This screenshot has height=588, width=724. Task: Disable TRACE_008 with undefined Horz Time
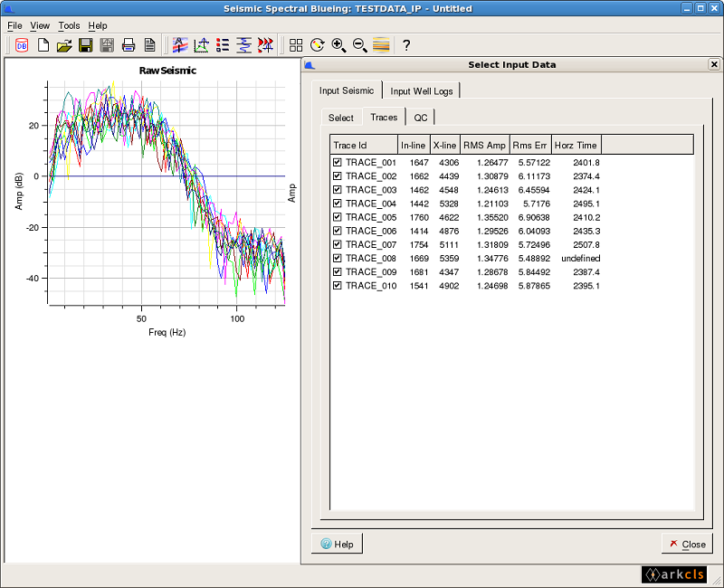coord(339,258)
